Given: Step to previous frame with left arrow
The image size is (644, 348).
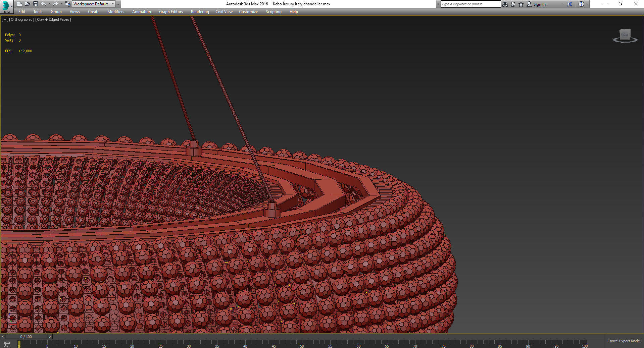Looking at the screenshot, I should [x=3, y=337].
